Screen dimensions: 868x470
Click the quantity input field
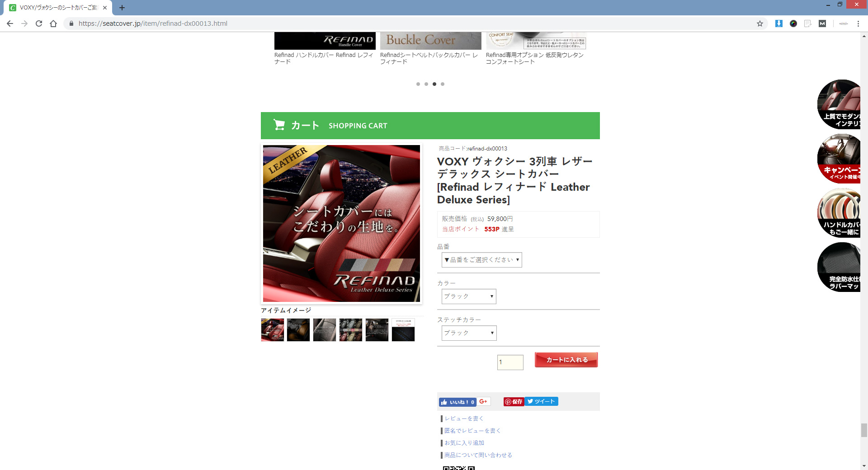tap(510, 362)
